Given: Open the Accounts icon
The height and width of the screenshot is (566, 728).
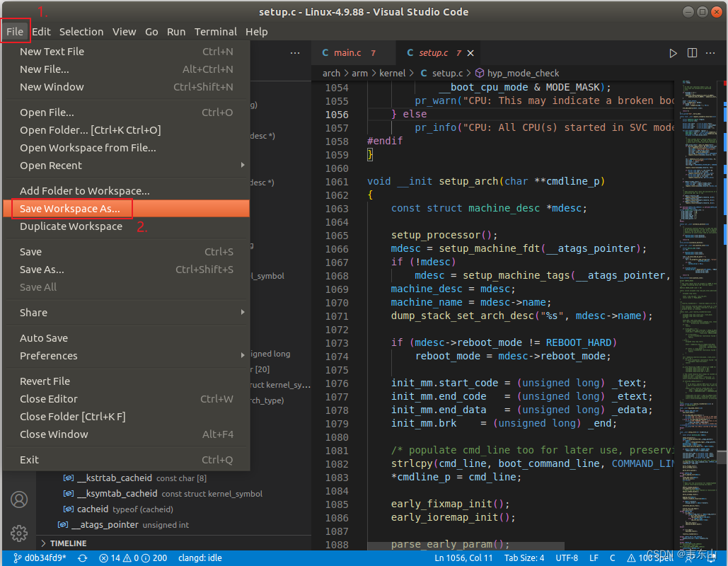Looking at the screenshot, I should point(19,499).
